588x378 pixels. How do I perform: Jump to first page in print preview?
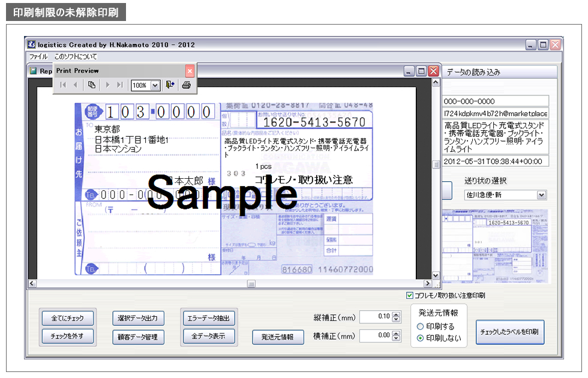63,85
